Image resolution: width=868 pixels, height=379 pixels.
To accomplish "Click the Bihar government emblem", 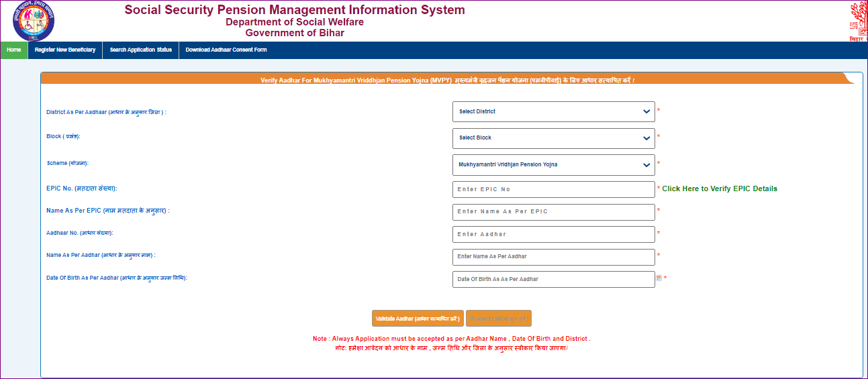I will 858,21.
